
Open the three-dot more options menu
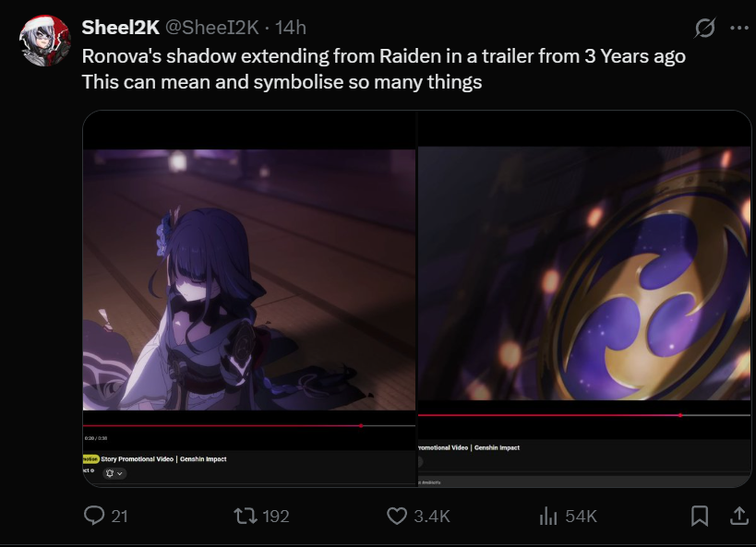tap(739, 28)
